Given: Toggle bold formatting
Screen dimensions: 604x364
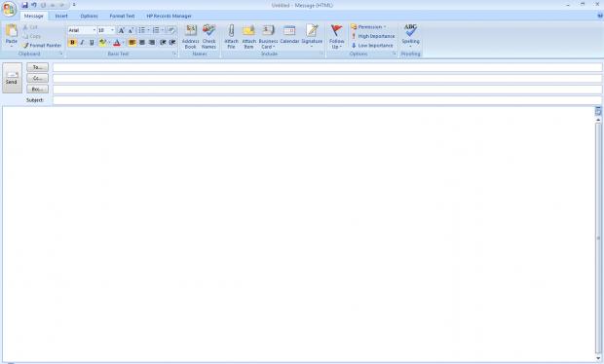Looking at the screenshot, I should coord(72,42).
